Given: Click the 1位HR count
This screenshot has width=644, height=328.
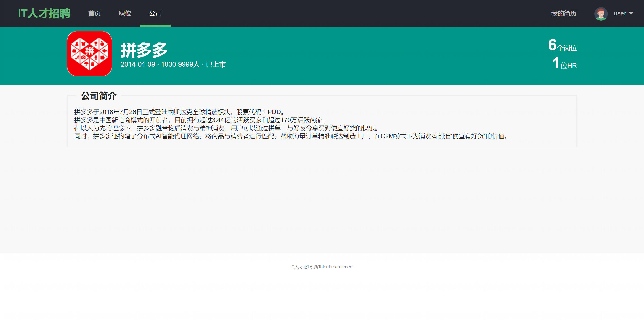Looking at the screenshot, I should tap(564, 63).
